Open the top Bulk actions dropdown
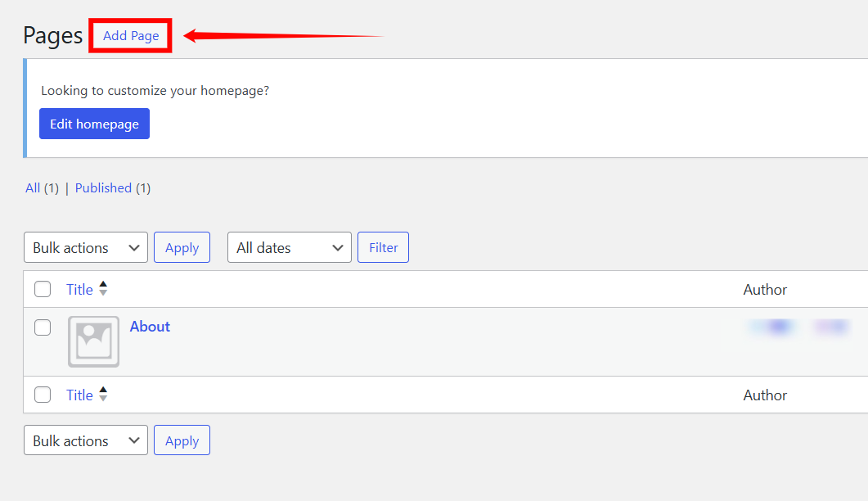Viewport: 868px width, 501px height. 85,247
